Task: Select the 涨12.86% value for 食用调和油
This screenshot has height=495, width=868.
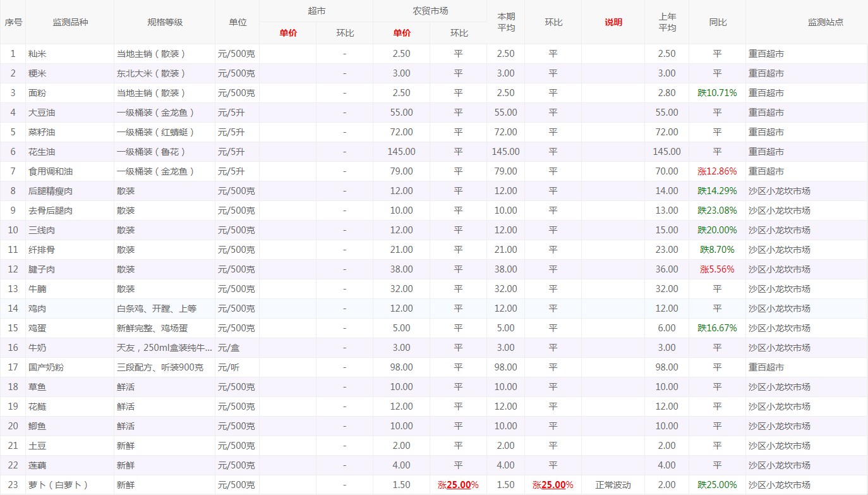Action: coord(717,171)
